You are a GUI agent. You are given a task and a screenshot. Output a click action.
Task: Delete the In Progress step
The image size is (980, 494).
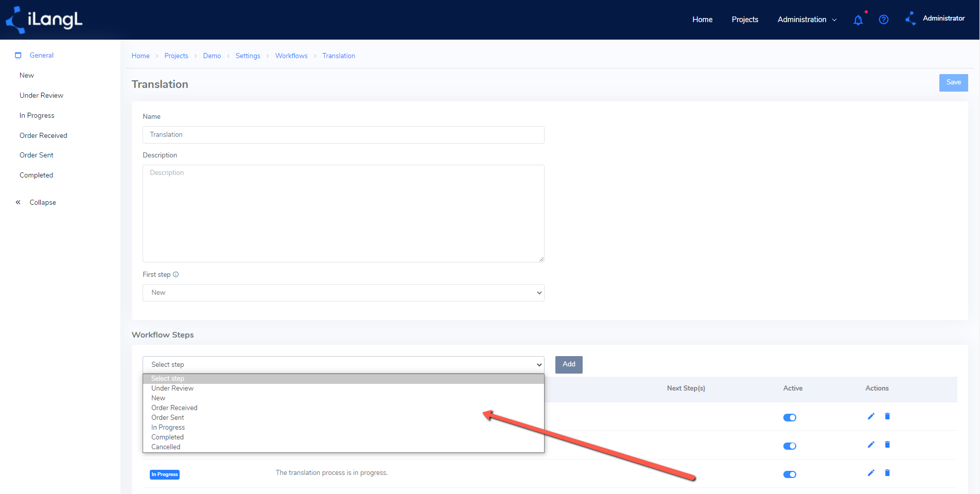coord(887,473)
